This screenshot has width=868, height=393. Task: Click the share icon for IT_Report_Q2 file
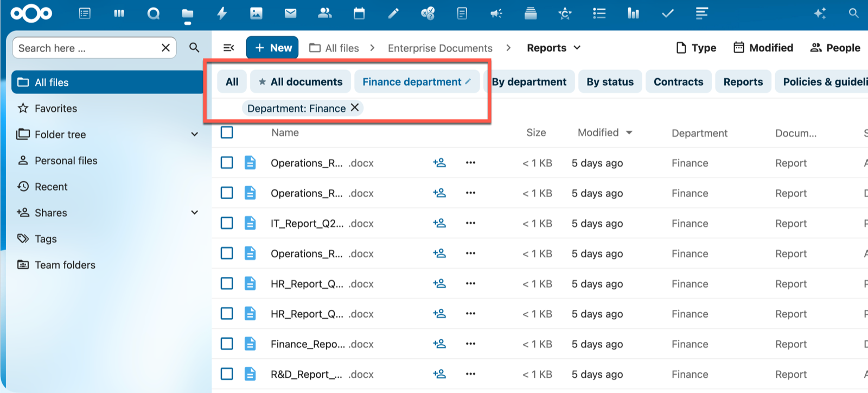click(x=439, y=223)
